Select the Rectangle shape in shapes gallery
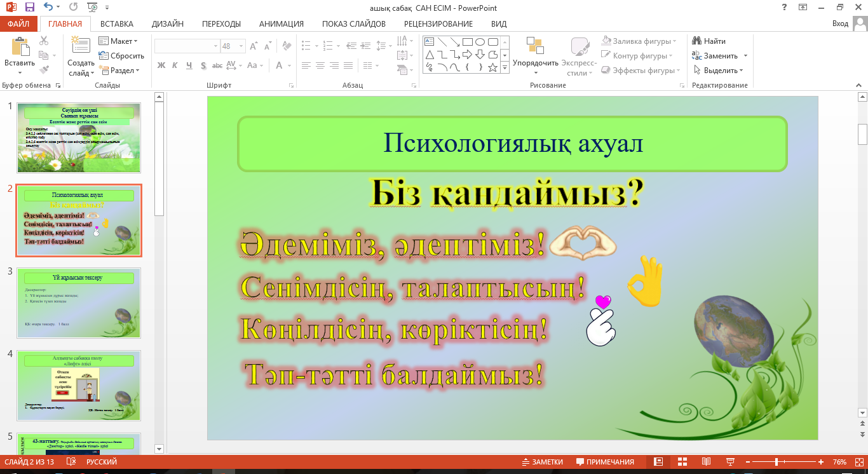 point(467,42)
